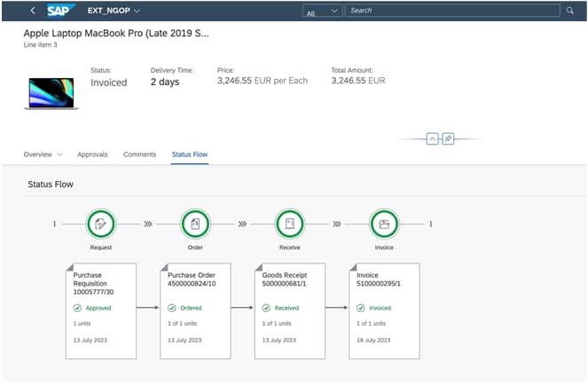Screen dimensions: 588x384
Task: Click the chevrons between Request and Order
Action: pyautogui.click(x=148, y=223)
